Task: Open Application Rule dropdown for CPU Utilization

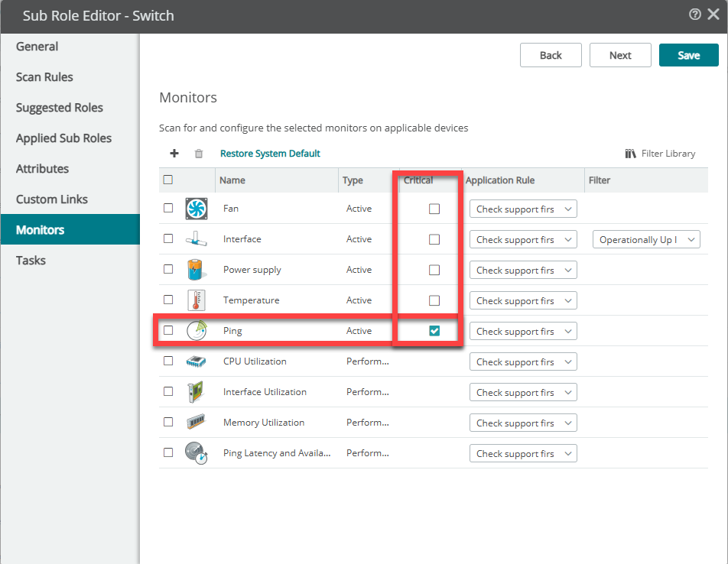Action: 523,361
